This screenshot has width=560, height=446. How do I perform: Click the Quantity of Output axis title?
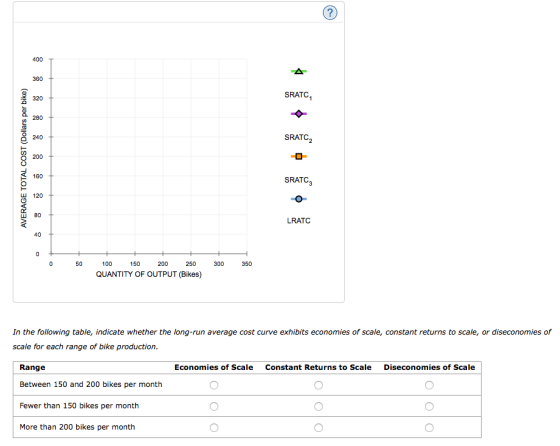pyautogui.click(x=149, y=274)
